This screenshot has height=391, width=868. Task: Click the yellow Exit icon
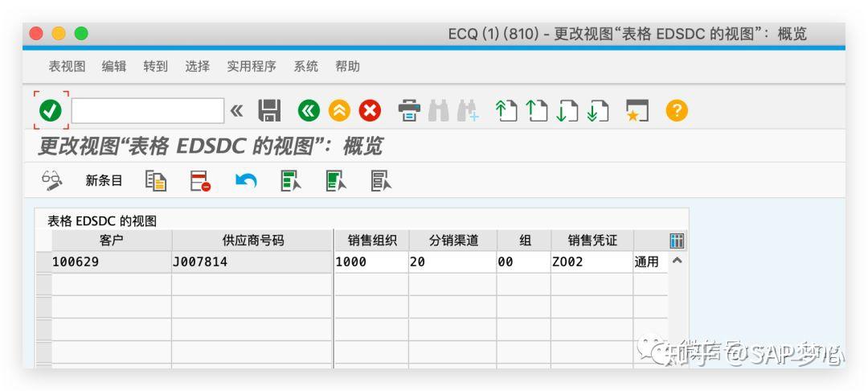pos(339,111)
